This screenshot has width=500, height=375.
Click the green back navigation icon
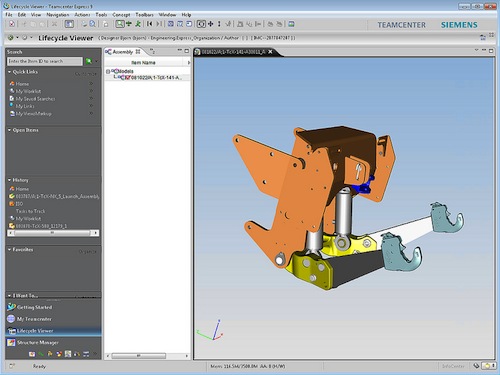[11, 38]
